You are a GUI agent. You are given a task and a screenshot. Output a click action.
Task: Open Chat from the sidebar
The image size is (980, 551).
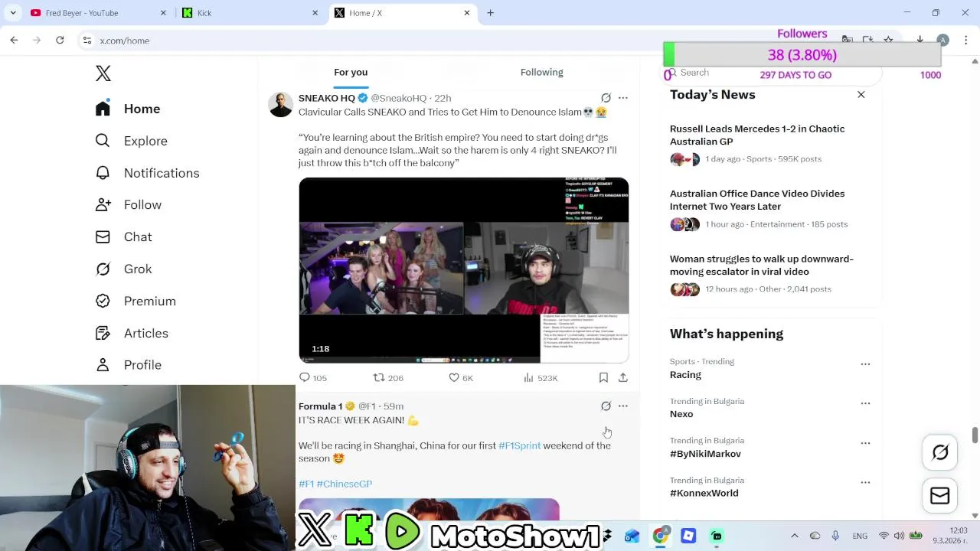[123, 236]
